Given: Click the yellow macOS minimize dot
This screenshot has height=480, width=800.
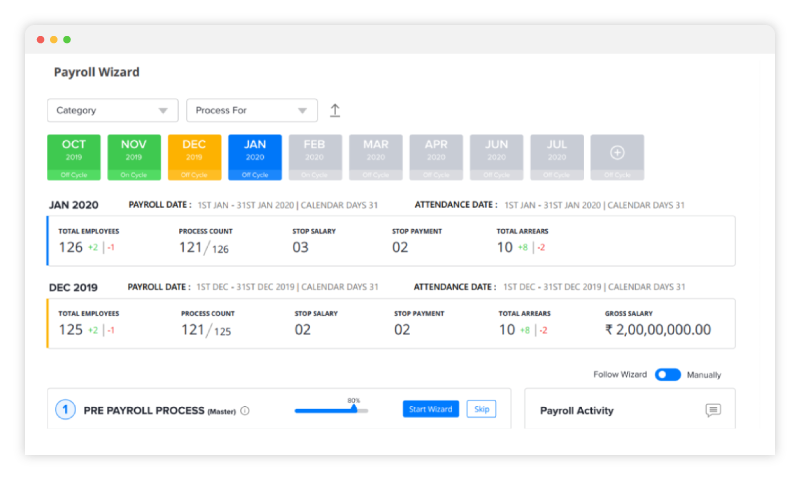Looking at the screenshot, I should click(54, 40).
